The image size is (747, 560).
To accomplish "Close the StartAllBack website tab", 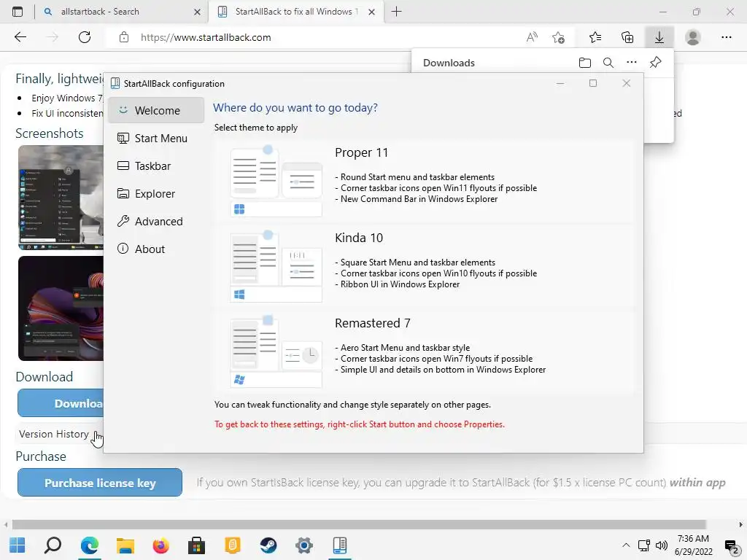I will point(371,12).
